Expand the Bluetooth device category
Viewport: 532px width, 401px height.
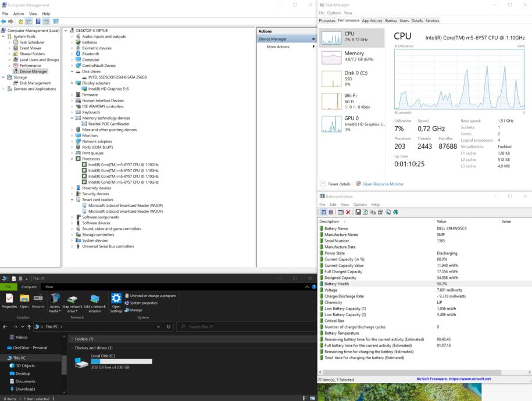[73, 54]
